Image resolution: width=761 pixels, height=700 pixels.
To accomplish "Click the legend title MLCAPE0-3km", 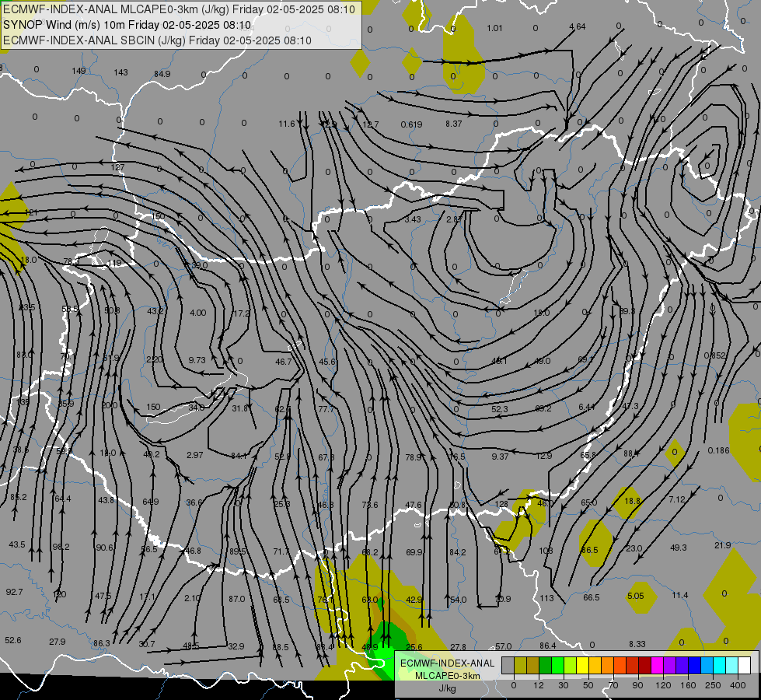I will (448, 675).
